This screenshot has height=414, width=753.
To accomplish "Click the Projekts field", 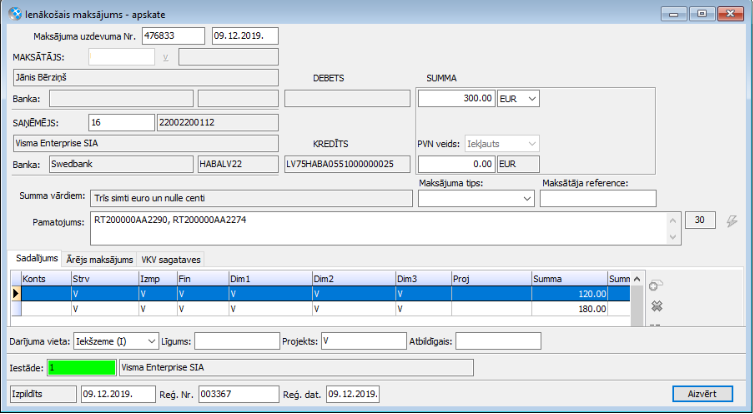I will pyautogui.click(x=364, y=341).
